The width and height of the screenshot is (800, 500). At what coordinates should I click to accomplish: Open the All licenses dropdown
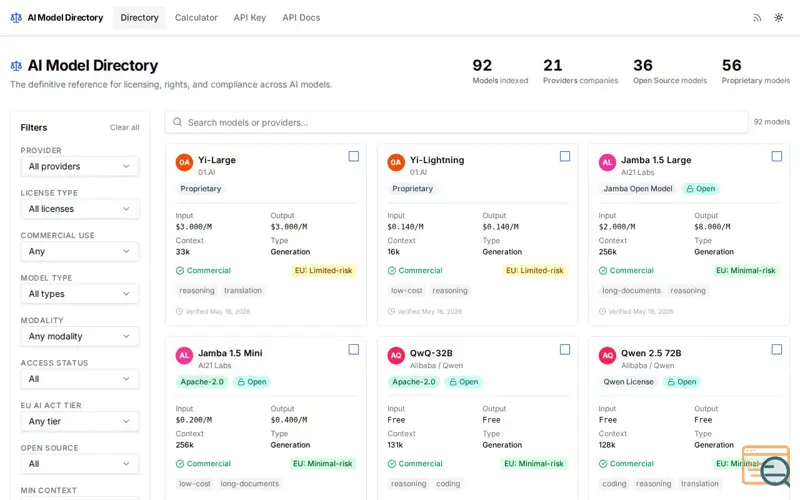click(80, 209)
